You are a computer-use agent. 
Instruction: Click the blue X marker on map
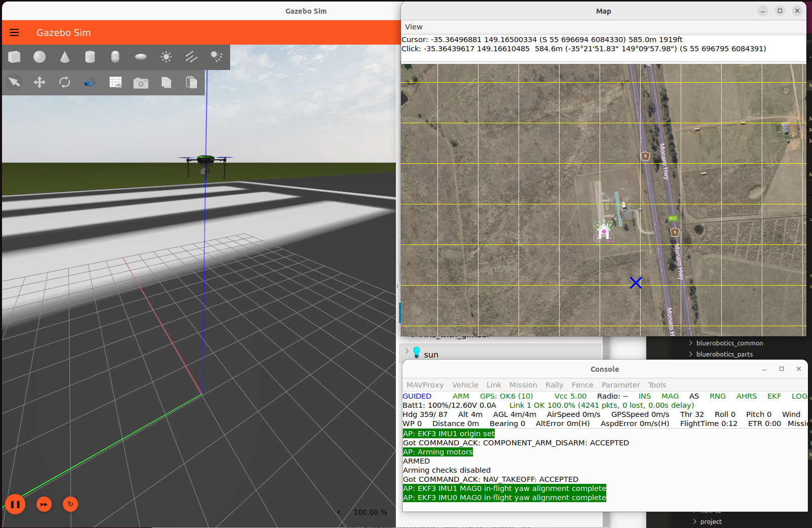click(636, 283)
